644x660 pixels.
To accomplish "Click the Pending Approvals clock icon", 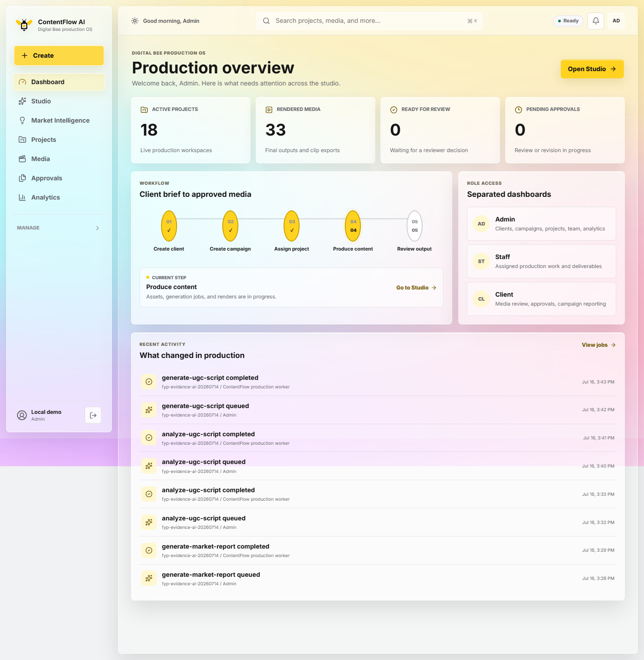I will click(x=518, y=110).
